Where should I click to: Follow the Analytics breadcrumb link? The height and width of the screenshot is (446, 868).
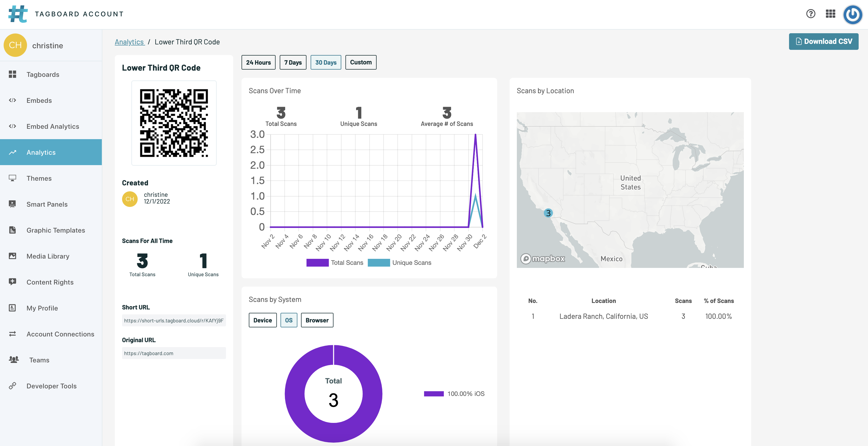pyautogui.click(x=130, y=42)
